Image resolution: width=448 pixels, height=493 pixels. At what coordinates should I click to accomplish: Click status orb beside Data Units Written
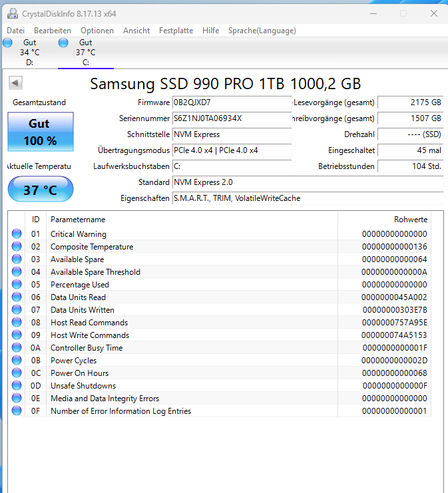coord(17,309)
